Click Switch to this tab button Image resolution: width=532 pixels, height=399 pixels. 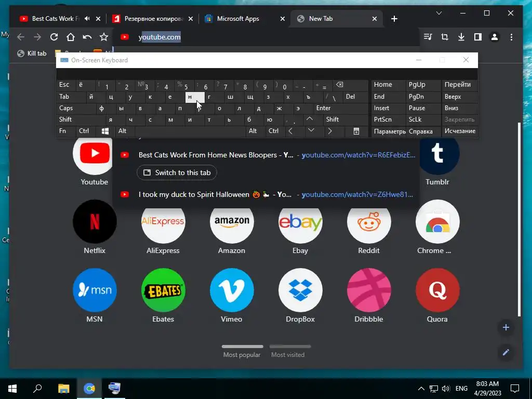tap(177, 172)
